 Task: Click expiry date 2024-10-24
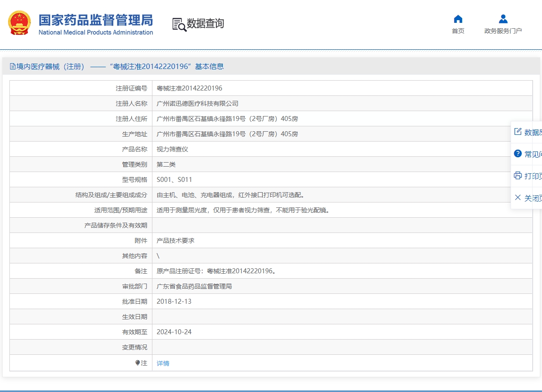(174, 332)
